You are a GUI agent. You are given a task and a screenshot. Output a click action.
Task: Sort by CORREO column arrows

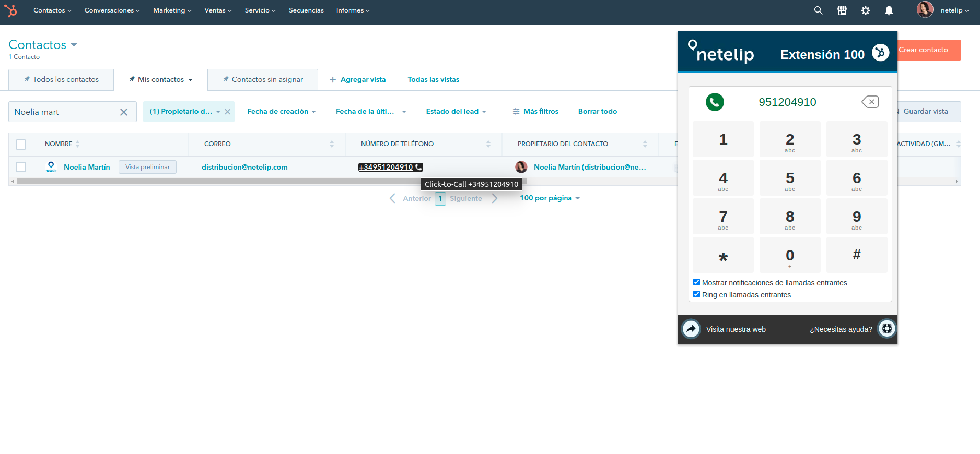pyautogui.click(x=332, y=144)
